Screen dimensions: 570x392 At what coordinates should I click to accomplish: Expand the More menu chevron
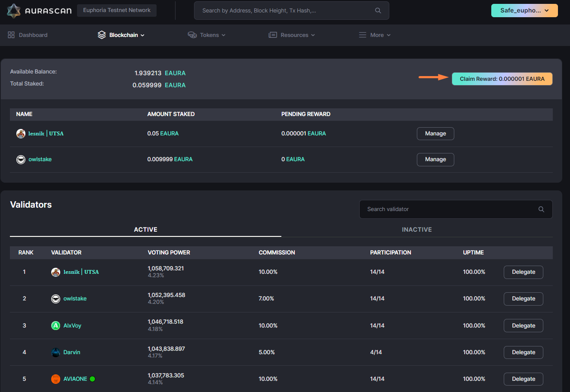[x=388, y=35]
